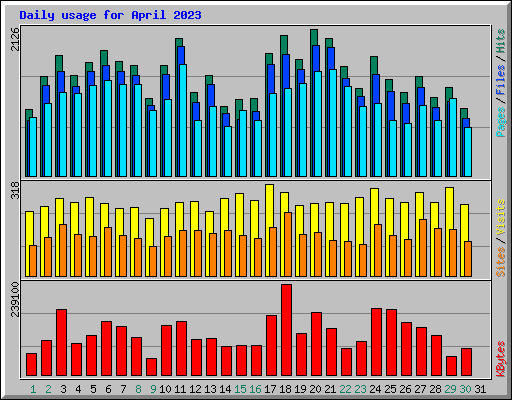This screenshot has width=512, height=400.
Task: Click the Pages legend label
Action: pyautogui.click(x=500, y=122)
